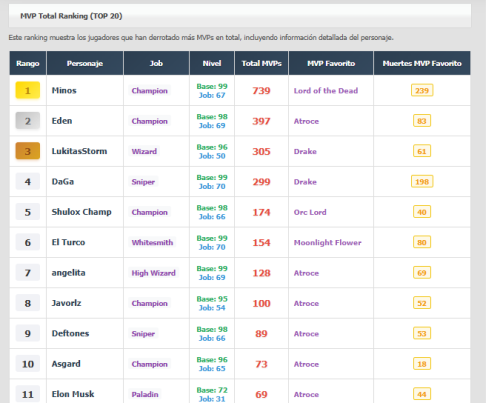Click the 198 kills badge for DaGa
This screenshot has height=403, width=500.
[x=422, y=182]
